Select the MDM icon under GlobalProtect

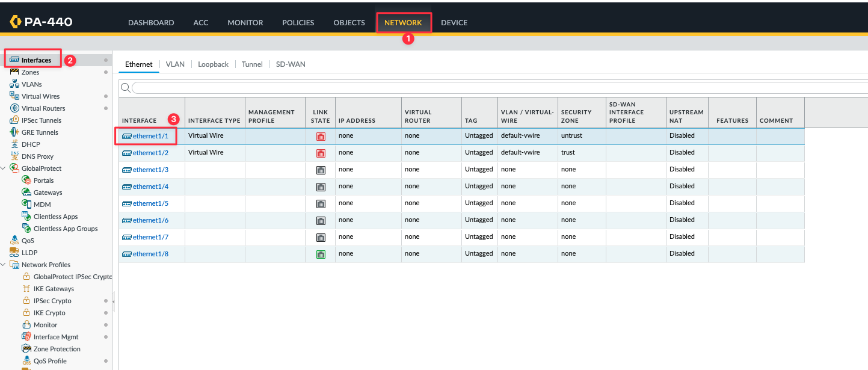(26, 205)
